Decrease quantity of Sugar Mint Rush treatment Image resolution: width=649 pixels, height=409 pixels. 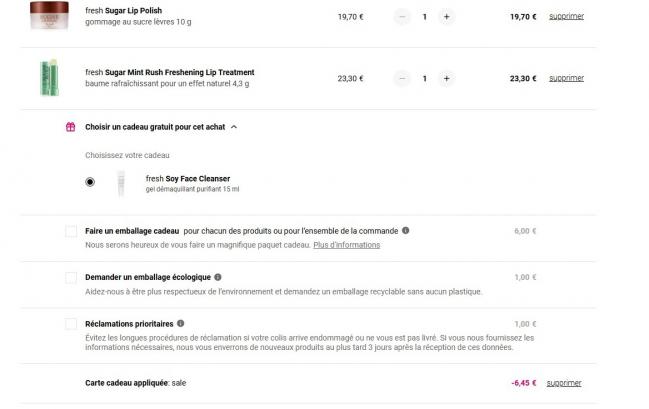click(x=402, y=78)
